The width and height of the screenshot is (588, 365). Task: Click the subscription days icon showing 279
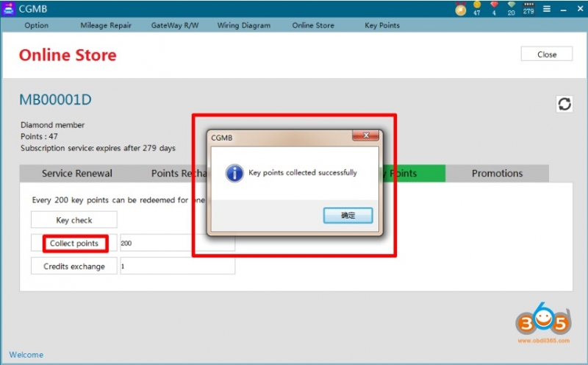(x=528, y=8)
